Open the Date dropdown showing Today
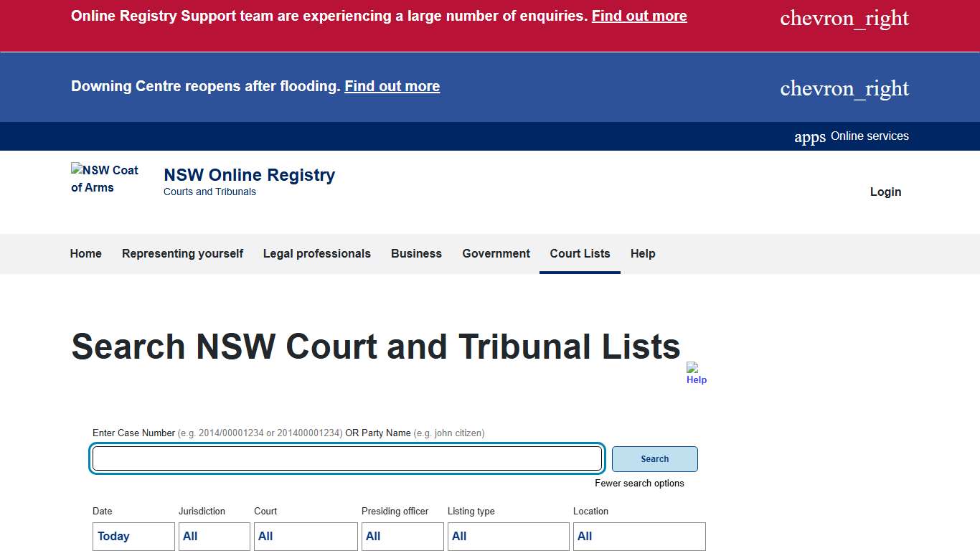980x551 pixels. (x=133, y=536)
